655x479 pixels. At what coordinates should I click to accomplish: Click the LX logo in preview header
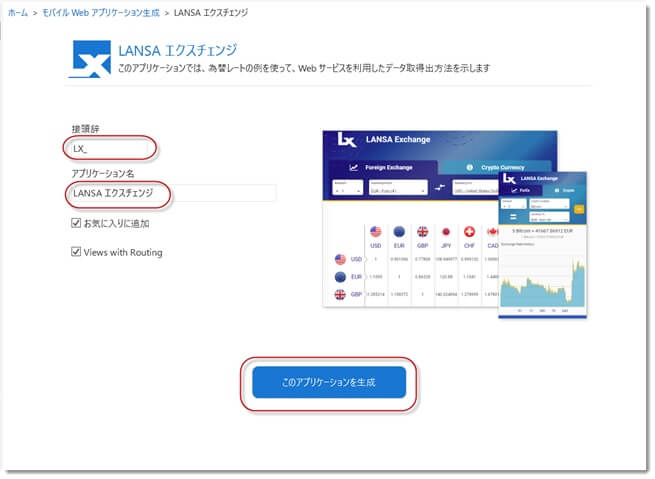click(348, 141)
